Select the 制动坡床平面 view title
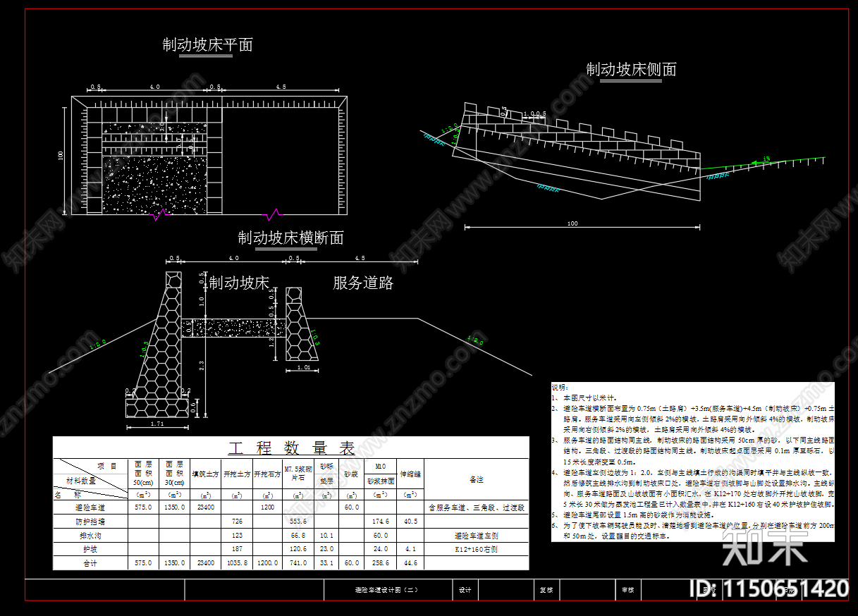The height and width of the screenshot is (616, 858). pyautogui.click(x=209, y=44)
